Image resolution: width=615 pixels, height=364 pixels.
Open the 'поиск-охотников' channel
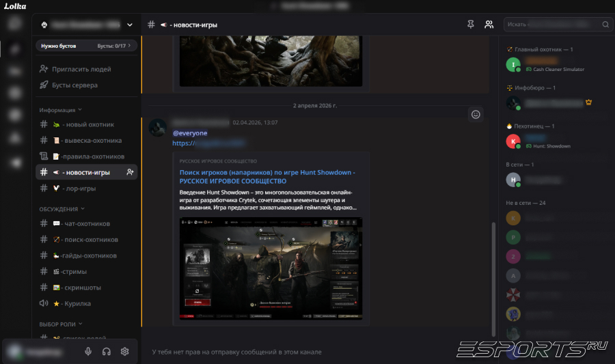[86, 240]
